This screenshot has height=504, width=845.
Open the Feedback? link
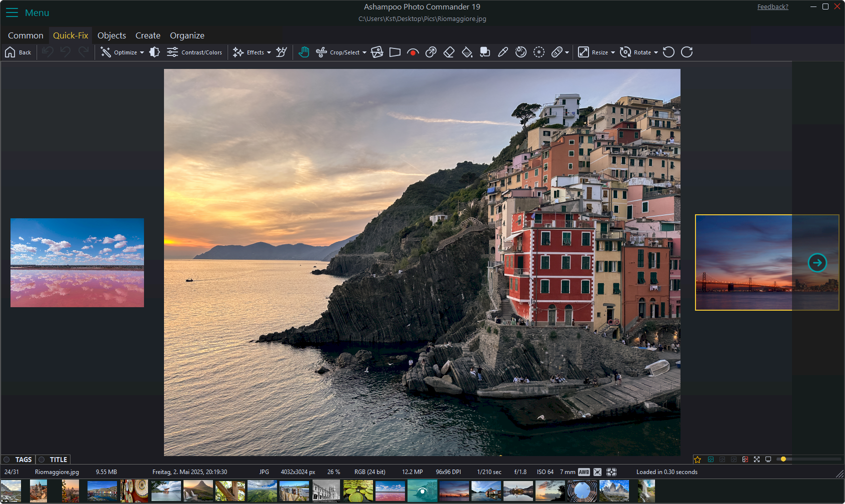pyautogui.click(x=772, y=6)
